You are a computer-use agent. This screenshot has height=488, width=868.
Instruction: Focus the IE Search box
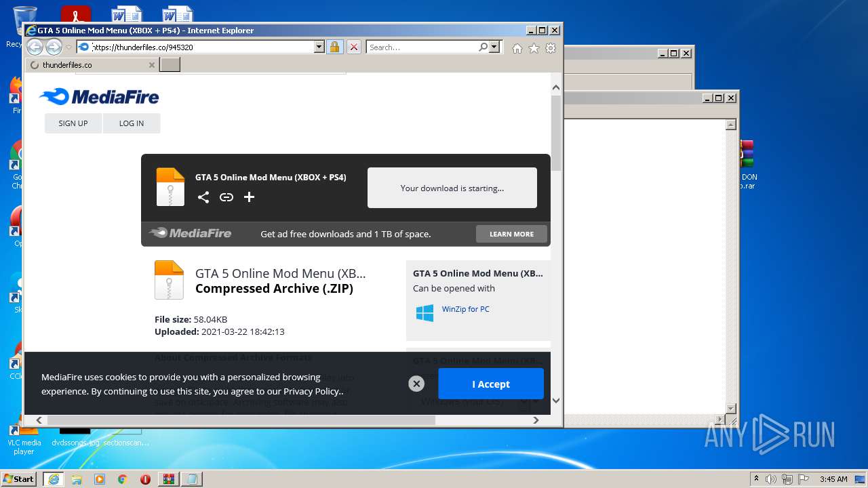coord(422,47)
